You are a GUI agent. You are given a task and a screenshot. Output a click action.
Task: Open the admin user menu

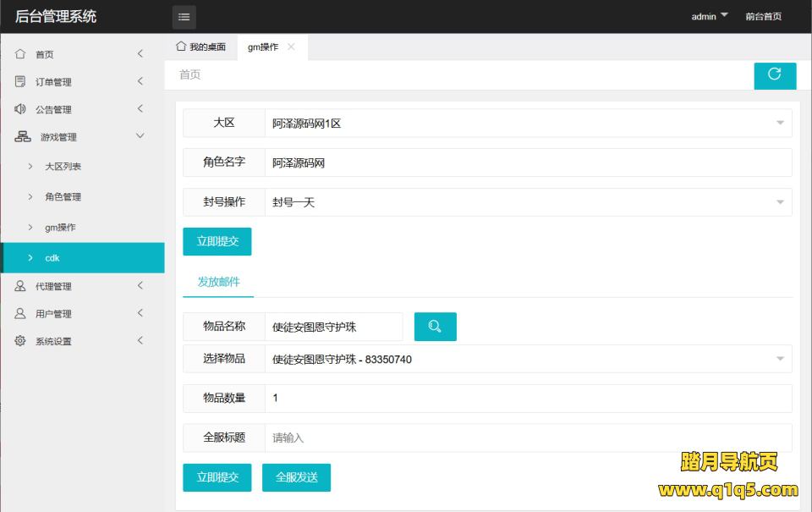[x=709, y=16]
